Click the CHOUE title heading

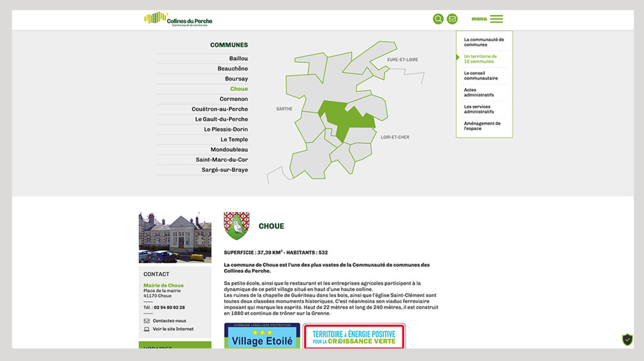[271, 226]
